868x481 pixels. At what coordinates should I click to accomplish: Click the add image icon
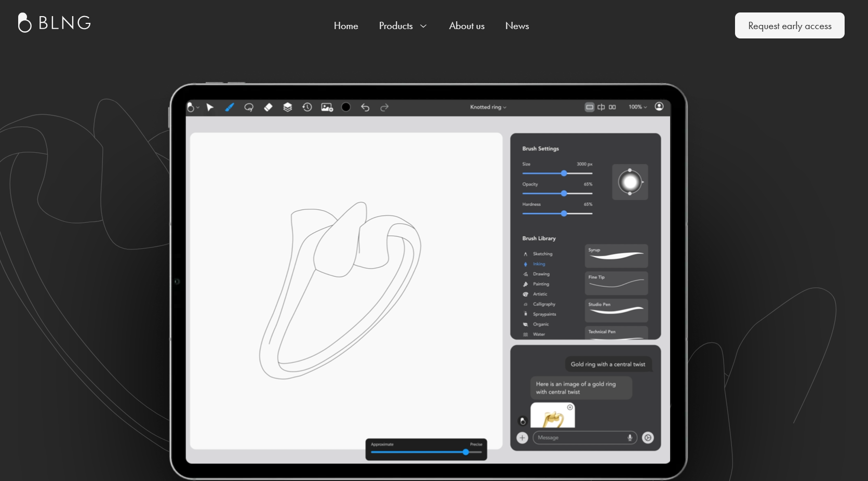coord(327,107)
